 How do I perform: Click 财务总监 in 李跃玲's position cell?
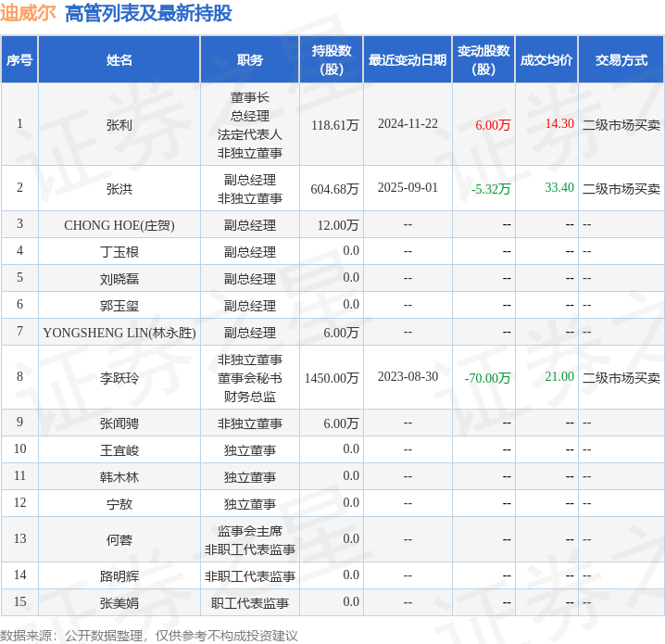250,397
